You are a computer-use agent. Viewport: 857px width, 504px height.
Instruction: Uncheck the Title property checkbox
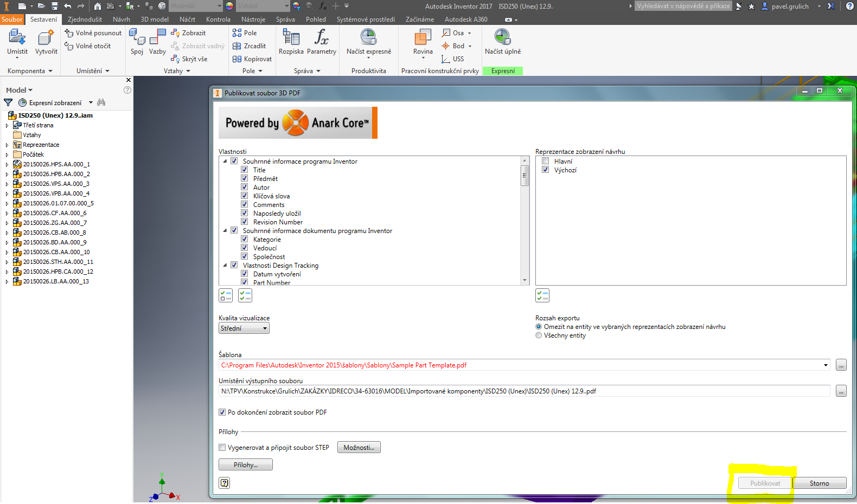pos(245,170)
